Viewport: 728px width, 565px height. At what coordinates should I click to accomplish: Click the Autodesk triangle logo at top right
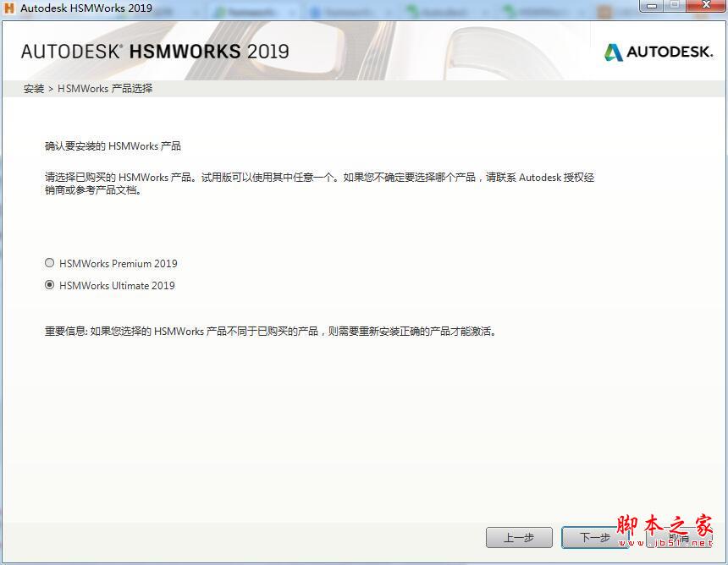[611, 52]
